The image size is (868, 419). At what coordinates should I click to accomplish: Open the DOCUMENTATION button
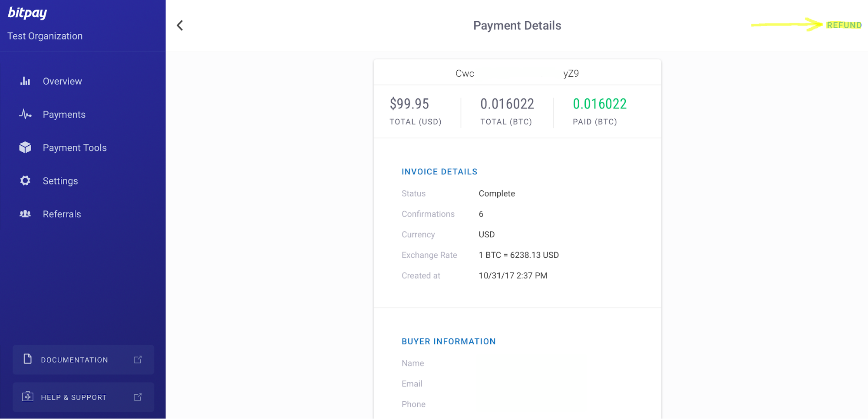coord(83,360)
